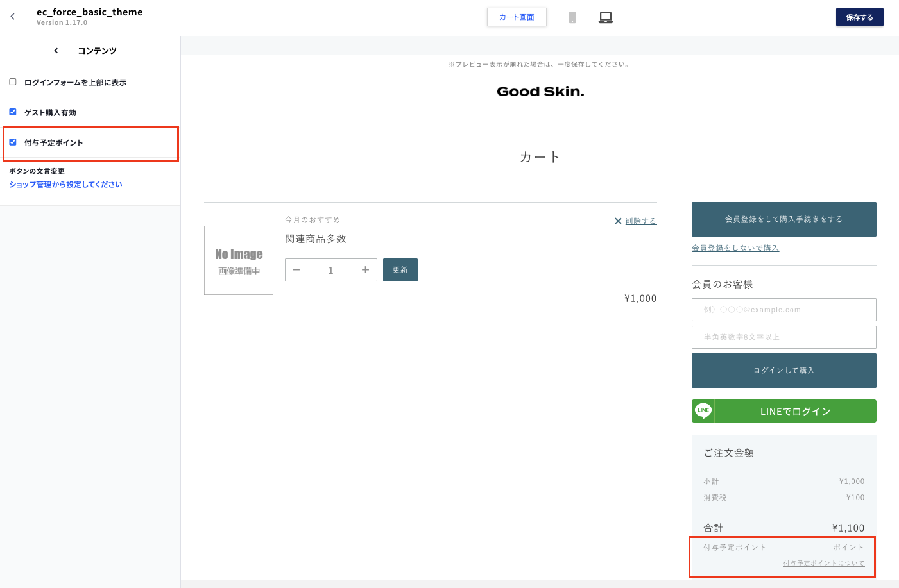Increase quantity with the plus button
This screenshot has width=899, height=588.
(365, 270)
